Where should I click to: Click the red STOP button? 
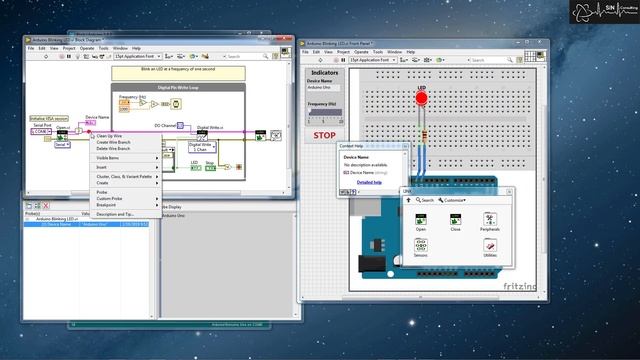324,136
